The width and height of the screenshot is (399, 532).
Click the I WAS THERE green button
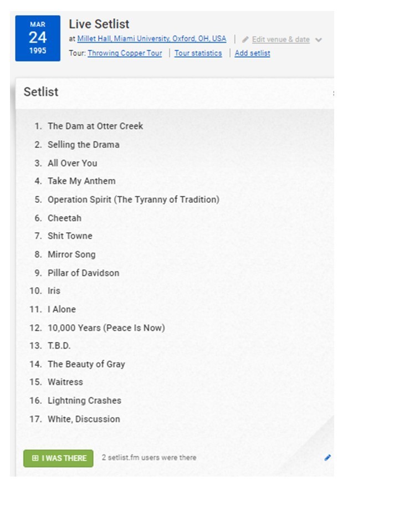coord(58,458)
